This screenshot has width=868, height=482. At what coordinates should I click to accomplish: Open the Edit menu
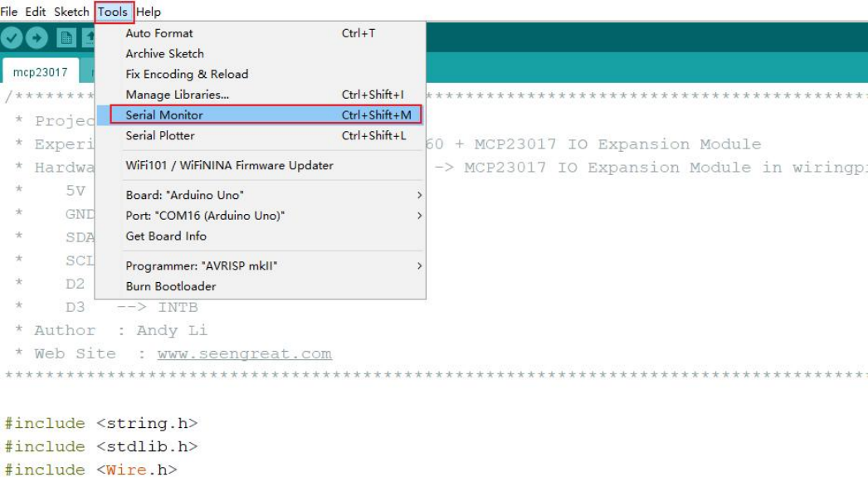pos(36,12)
